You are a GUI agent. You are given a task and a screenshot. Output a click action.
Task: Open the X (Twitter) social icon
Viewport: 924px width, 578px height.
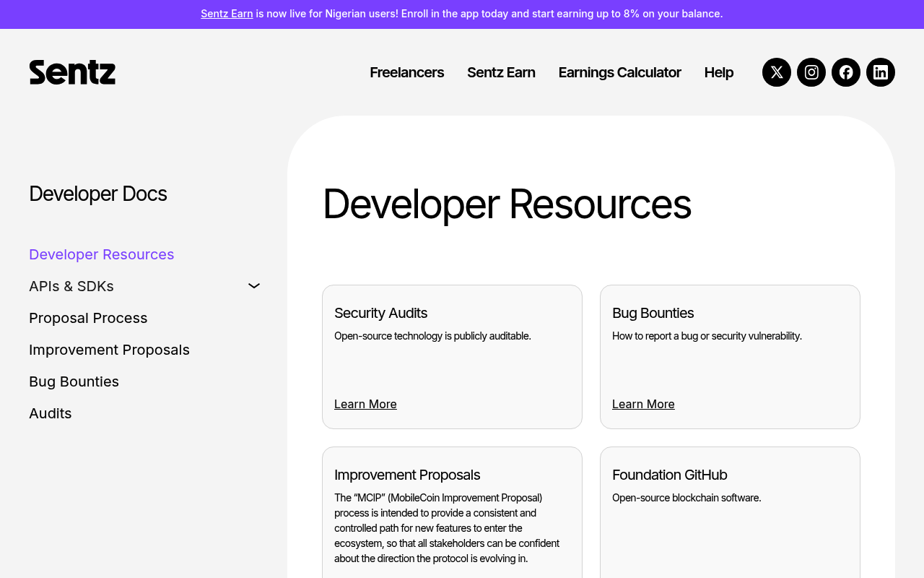(777, 72)
